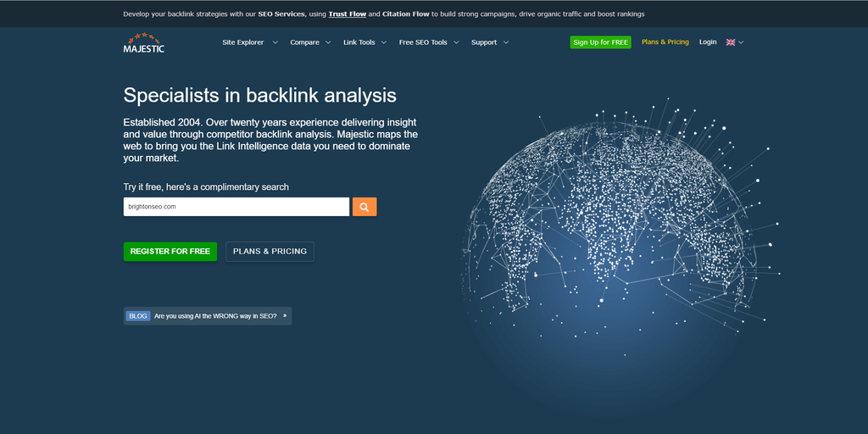Open the Support menu
The height and width of the screenshot is (434, 868).
tap(484, 42)
